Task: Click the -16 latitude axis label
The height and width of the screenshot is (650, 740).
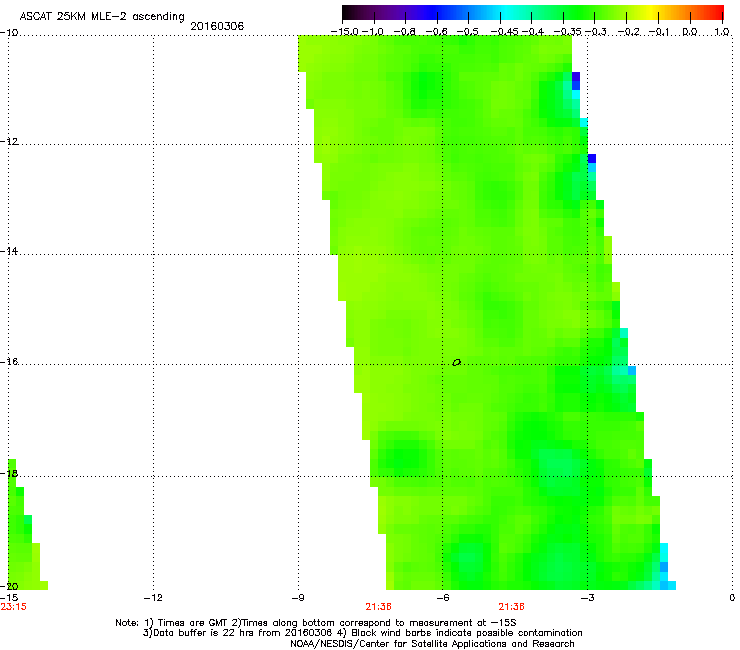Action: [9, 362]
